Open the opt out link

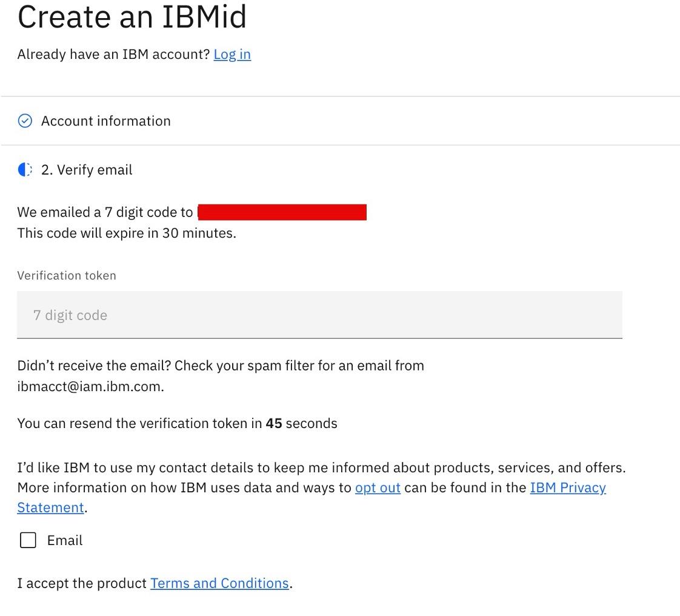click(x=378, y=487)
